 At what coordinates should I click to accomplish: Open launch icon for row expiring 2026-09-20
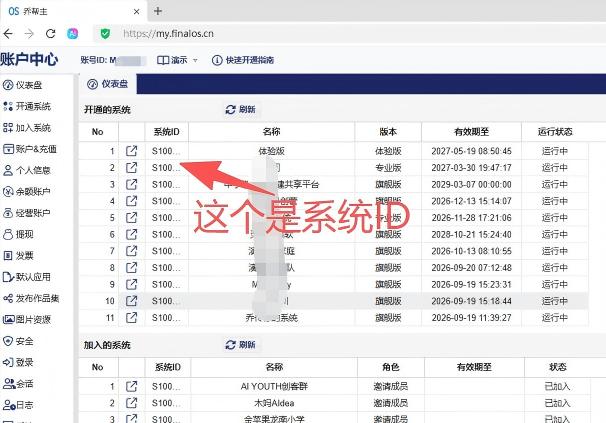click(131, 267)
